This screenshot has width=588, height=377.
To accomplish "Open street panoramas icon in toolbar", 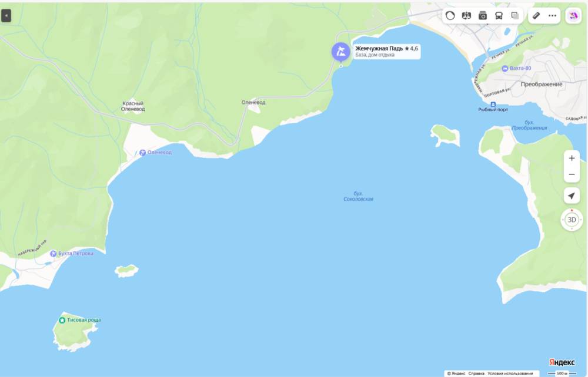I will [x=466, y=16].
